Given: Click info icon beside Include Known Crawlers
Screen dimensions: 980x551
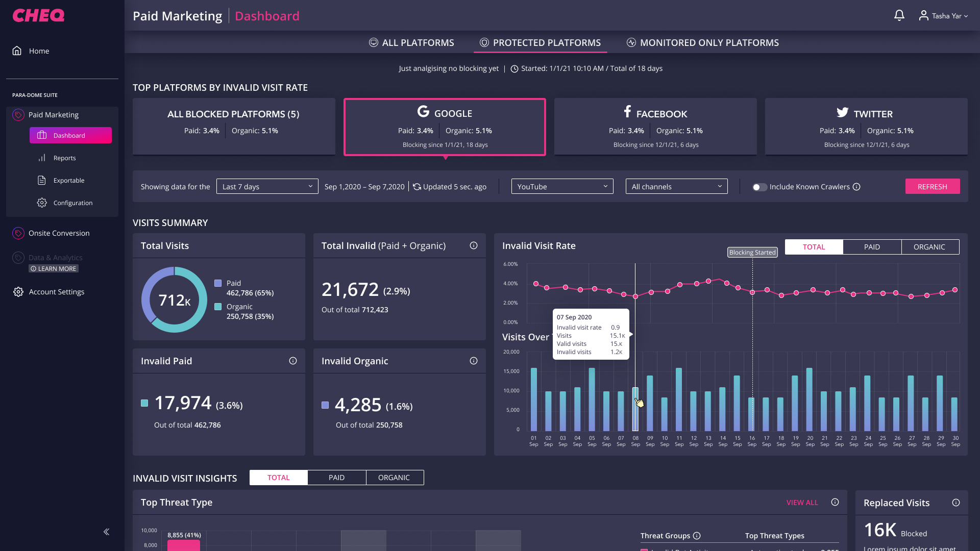Looking at the screenshot, I should 856,187.
